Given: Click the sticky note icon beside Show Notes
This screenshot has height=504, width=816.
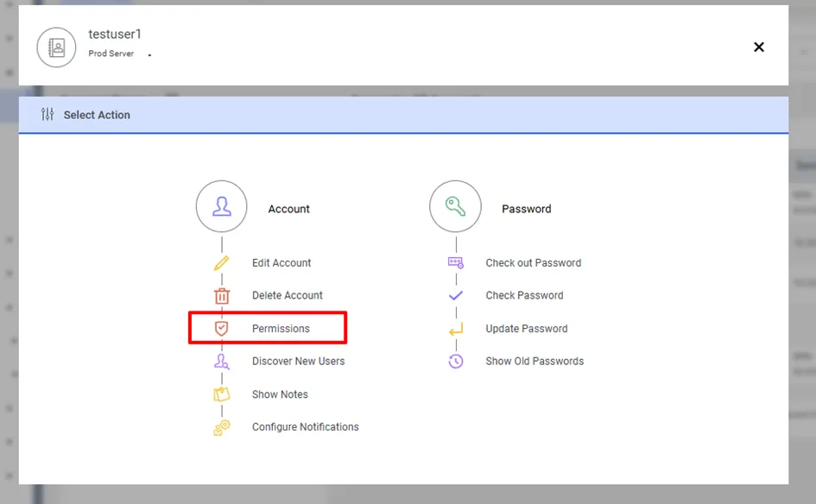Looking at the screenshot, I should pos(222,394).
